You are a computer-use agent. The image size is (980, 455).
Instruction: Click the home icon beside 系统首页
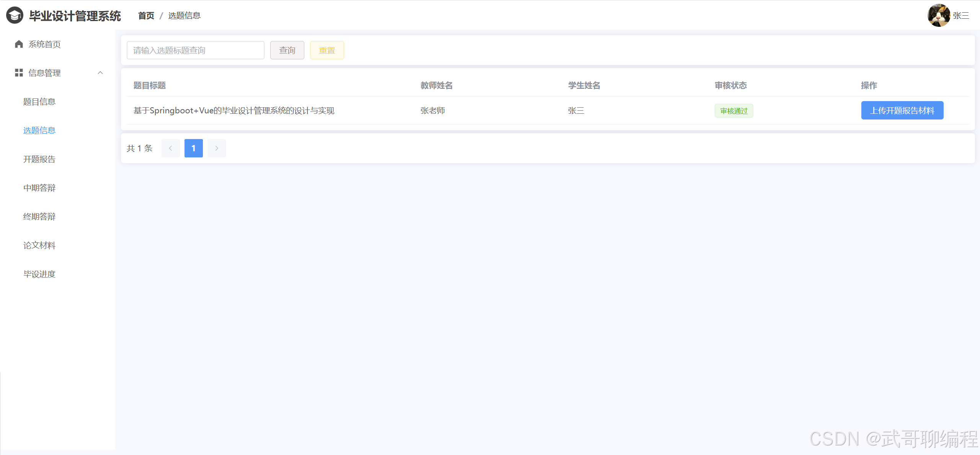pos(19,44)
